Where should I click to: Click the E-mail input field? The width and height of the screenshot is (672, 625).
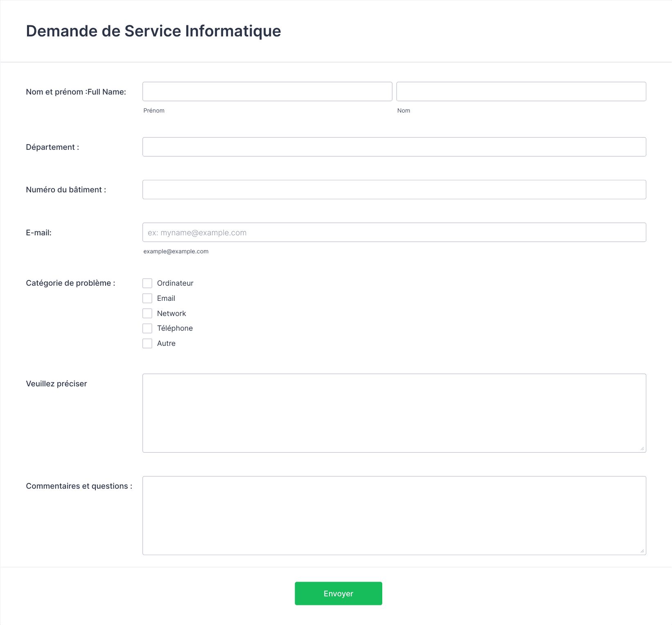[x=394, y=232]
